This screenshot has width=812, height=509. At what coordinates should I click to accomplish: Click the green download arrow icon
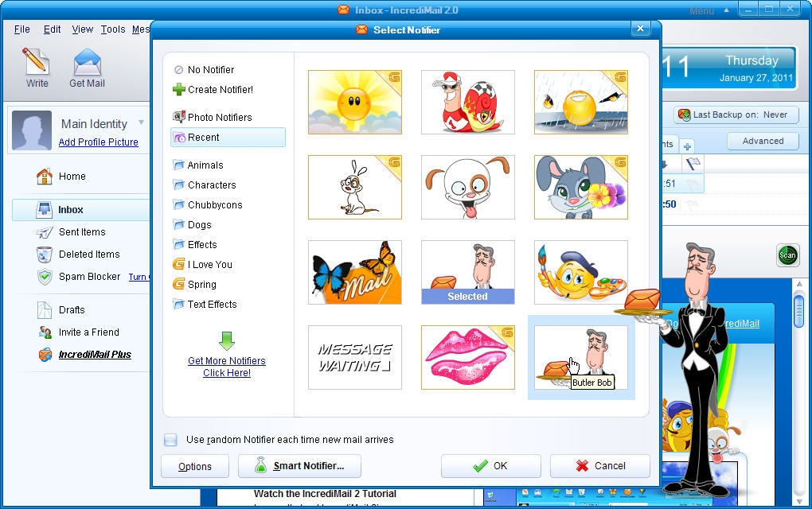click(227, 341)
